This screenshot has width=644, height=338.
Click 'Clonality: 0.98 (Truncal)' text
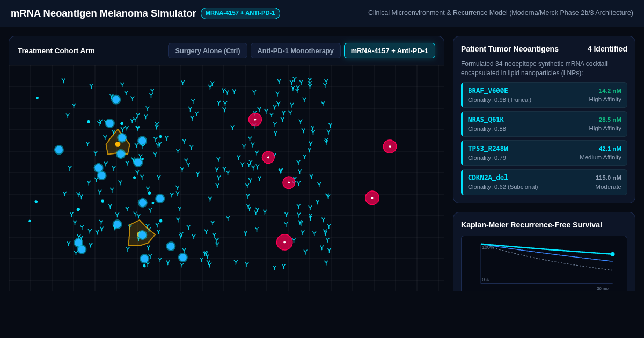click(500, 100)
